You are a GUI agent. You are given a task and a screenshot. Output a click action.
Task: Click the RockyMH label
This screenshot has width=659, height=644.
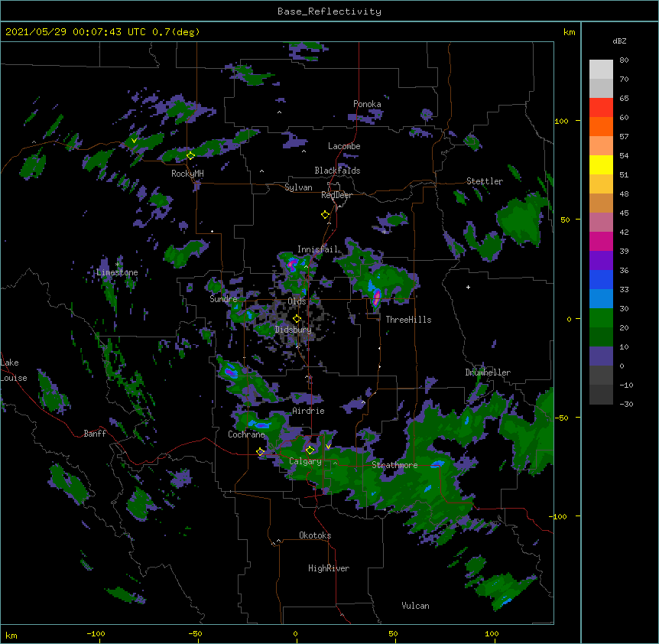[x=187, y=174]
